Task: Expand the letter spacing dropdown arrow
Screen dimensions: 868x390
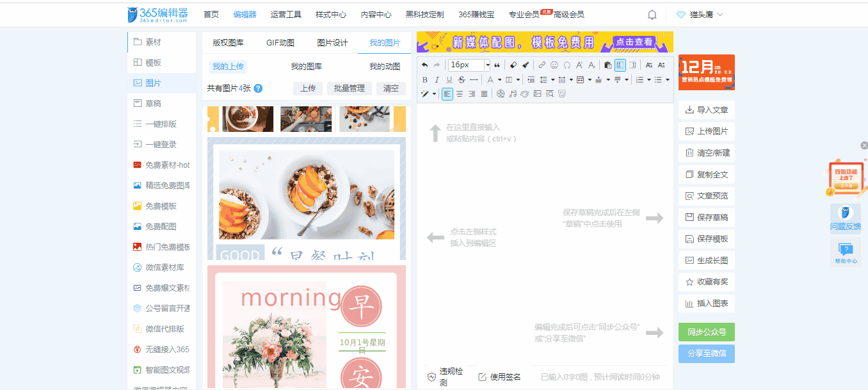Action: click(x=571, y=80)
